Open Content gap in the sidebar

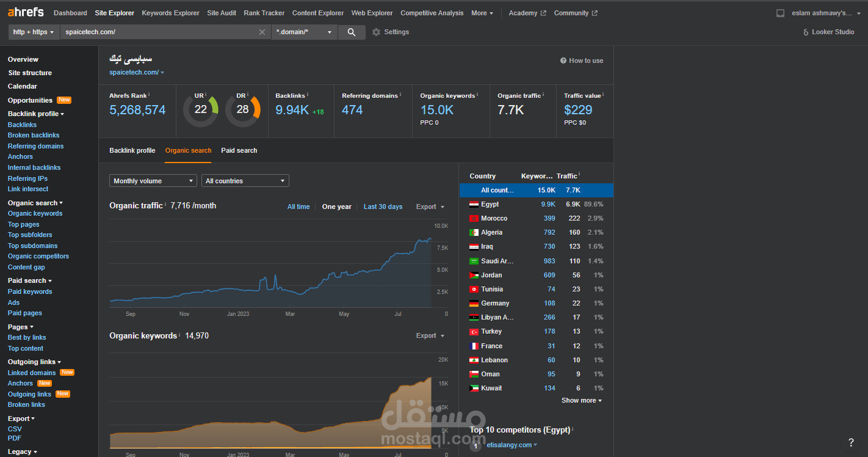[26, 268]
